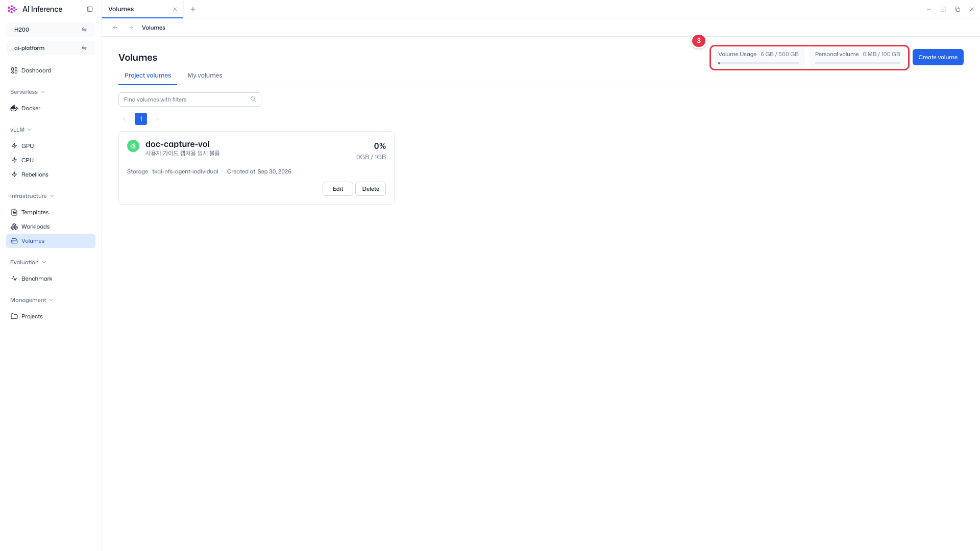This screenshot has width=980, height=551.
Task: Switch cluster using H200 swap icon
Action: point(84,30)
